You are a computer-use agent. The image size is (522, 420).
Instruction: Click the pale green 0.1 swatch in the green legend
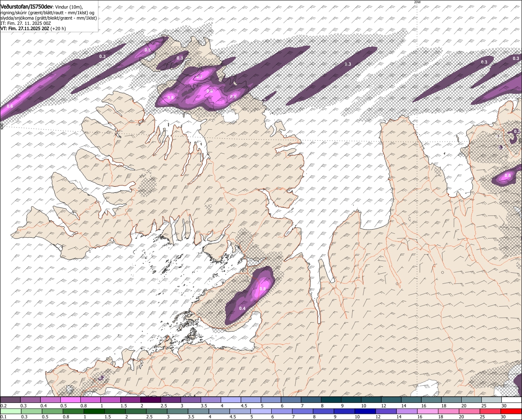pyautogui.click(x=11, y=411)
